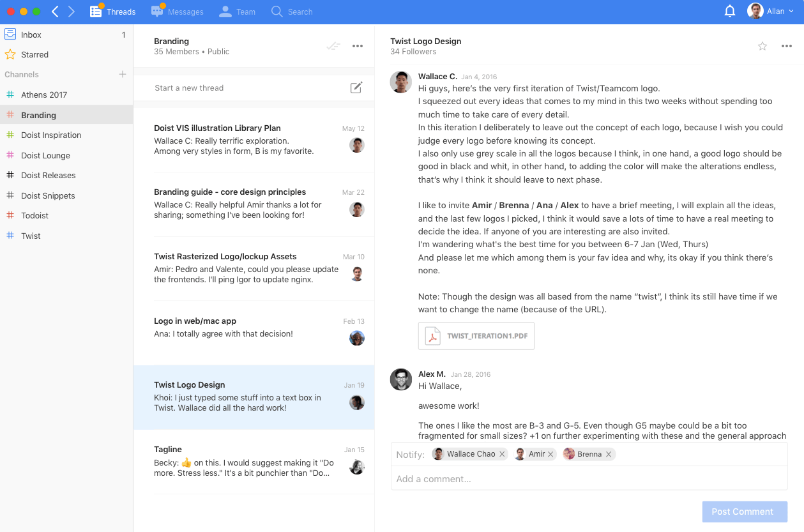Viewport: 804px width, 532px height.
Task: Open the Inbox icon in the sidebar
Action: click(x=10, y=34)
